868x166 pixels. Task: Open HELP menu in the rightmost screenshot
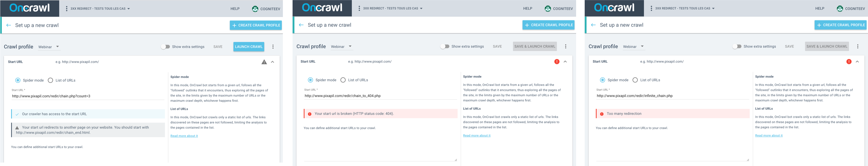click(820, 8)
